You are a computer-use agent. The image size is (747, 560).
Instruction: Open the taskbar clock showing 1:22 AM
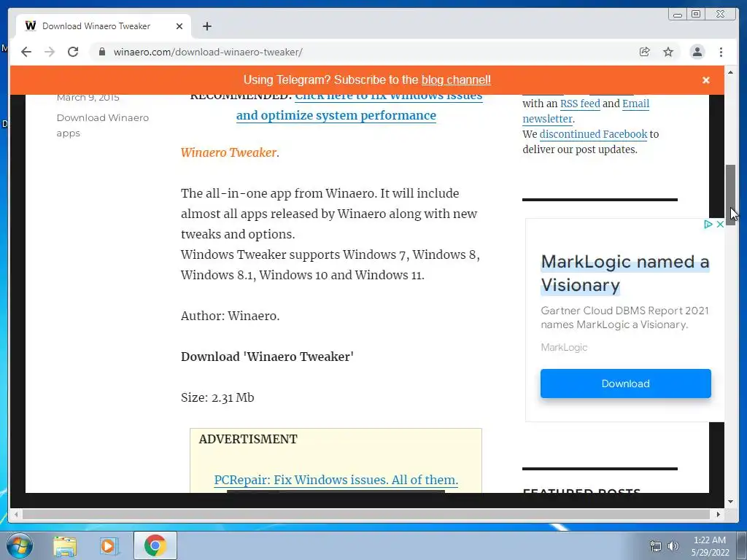pyautogui.click(x=711, y=546)
